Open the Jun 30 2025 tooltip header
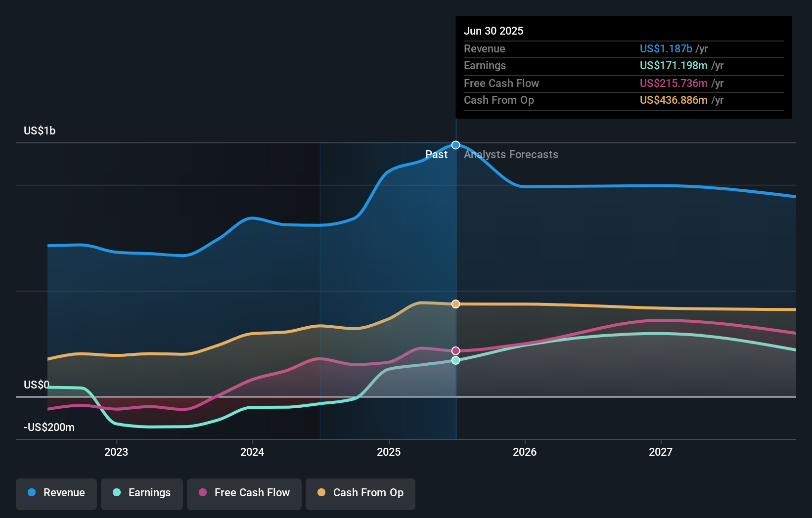 (x=494, y=31)
